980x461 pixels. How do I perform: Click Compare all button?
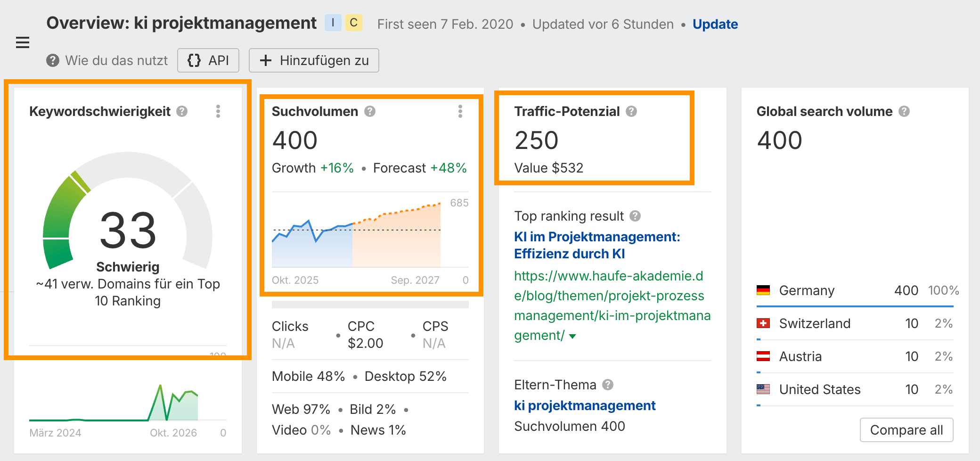point(906,430)
